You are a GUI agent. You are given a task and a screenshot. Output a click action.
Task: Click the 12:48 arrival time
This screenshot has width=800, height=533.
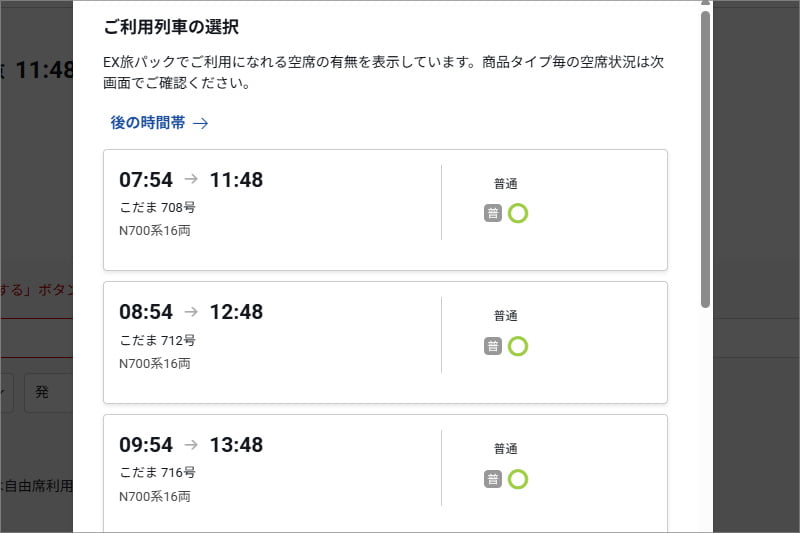(x=236, y=312)
